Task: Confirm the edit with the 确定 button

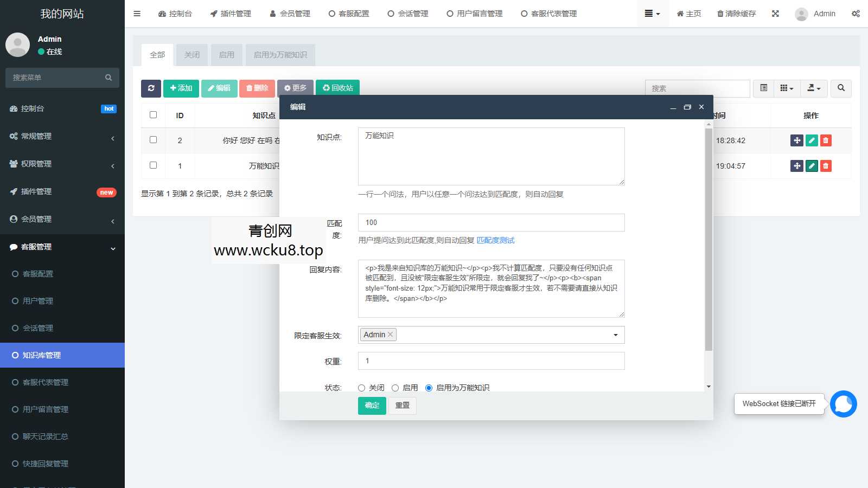Action: pos(371,405)
